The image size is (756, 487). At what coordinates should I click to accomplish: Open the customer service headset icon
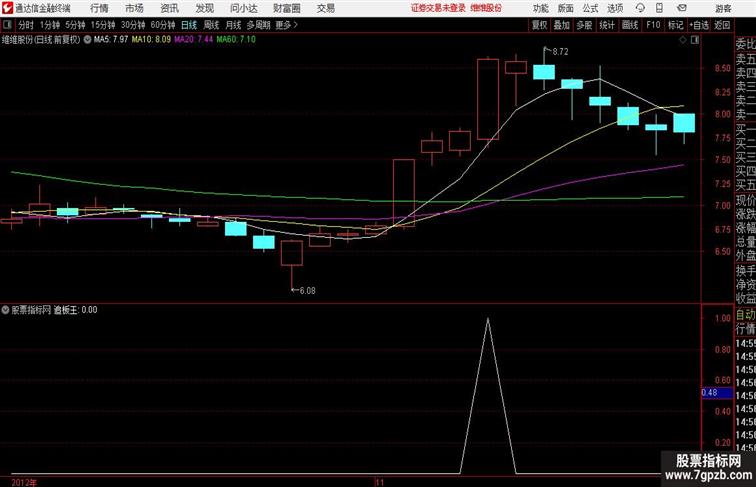(640, 8)
